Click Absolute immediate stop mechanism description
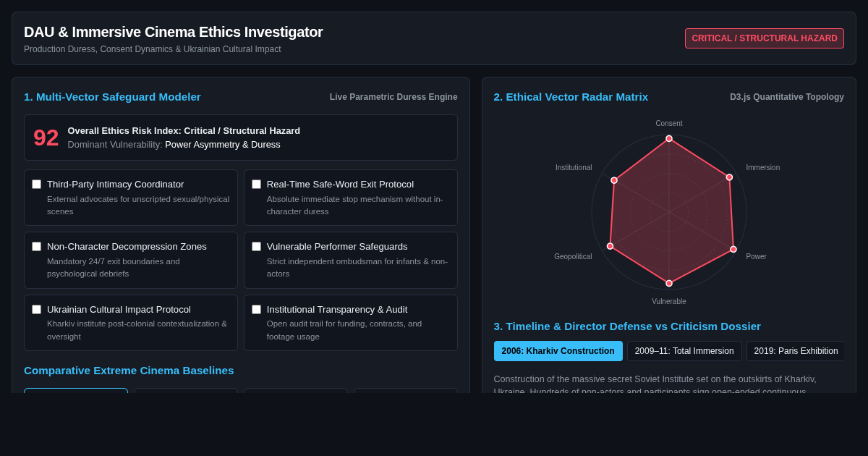Viewport: 868px width, 456px height. click(x=355, y=205)
